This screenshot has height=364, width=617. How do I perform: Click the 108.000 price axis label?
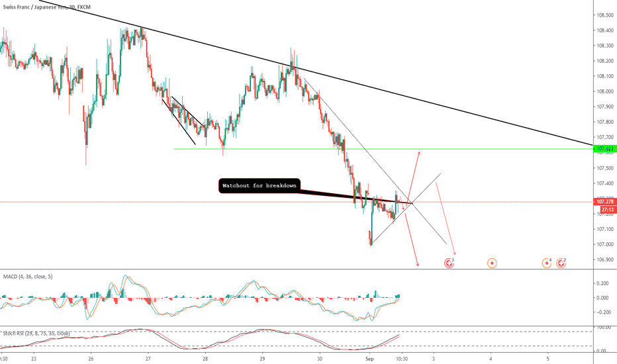pos(605,91)
